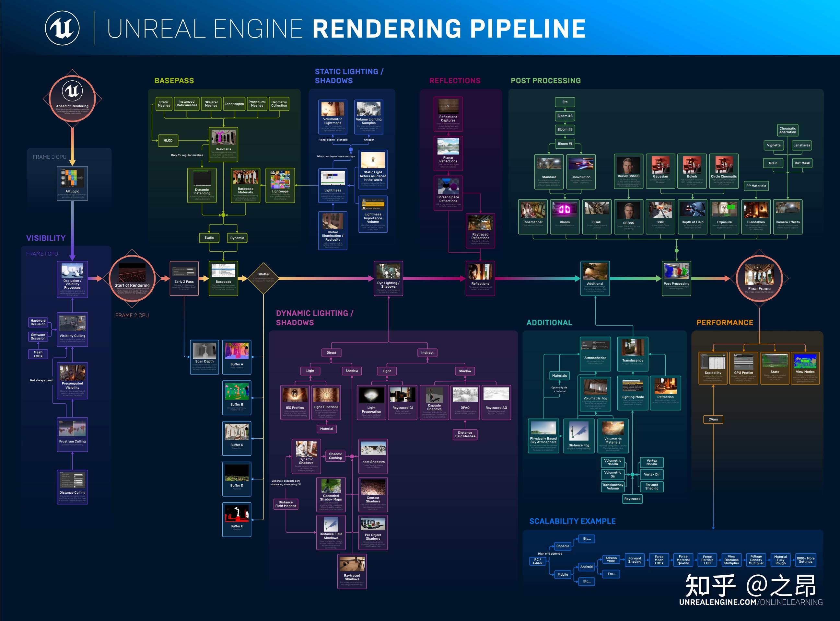Select the Raytraced Shadows node
The image size is (840, 621).
pyautogui.click(x=352, y=571)
